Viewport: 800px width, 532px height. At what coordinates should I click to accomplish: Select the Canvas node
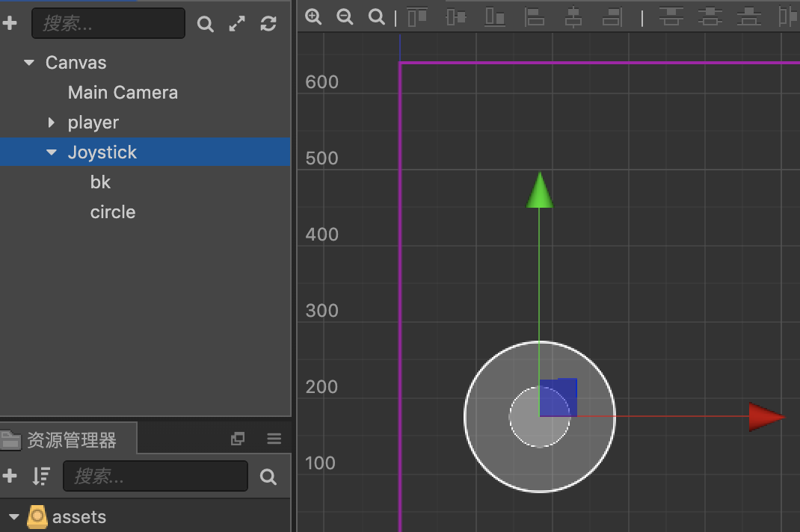(x=76, y=63)
